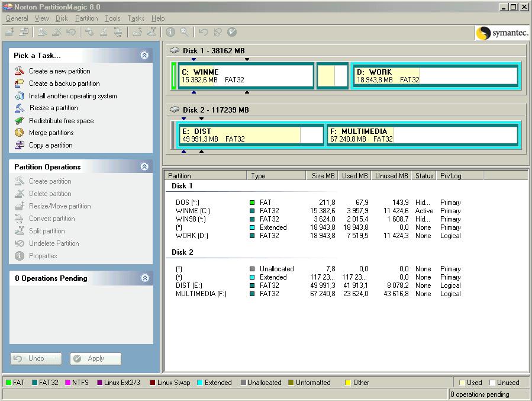Click the Delete partition toolbar icon
This screenshot has width=532, height=401.
click(x=56, y=32)
